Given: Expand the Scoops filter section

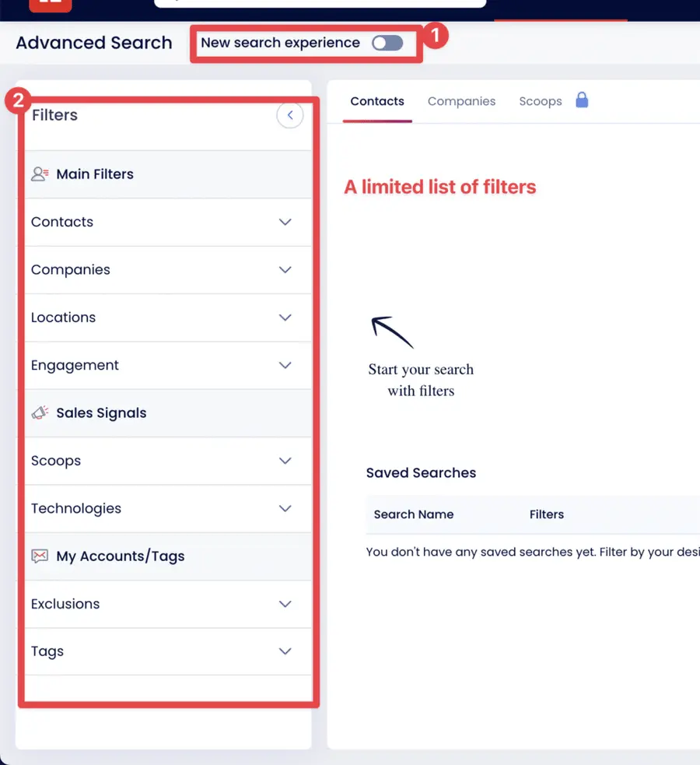Looking at the screenshot, I should coord(285,461).
